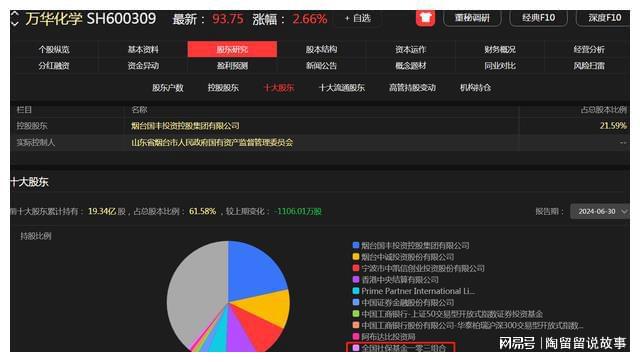Open the 基本资料 tab
The width and height of the screenshot is (640, 362).
tap(143, 49)
